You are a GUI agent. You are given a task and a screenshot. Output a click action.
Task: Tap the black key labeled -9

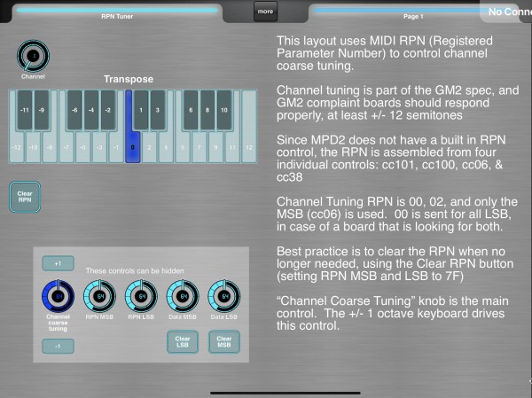tap(42, 110)
